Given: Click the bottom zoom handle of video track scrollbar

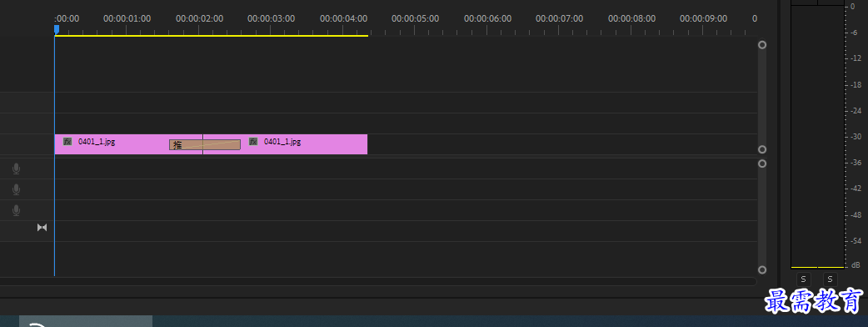Looking at the screenshot, I should click(762, 149).
